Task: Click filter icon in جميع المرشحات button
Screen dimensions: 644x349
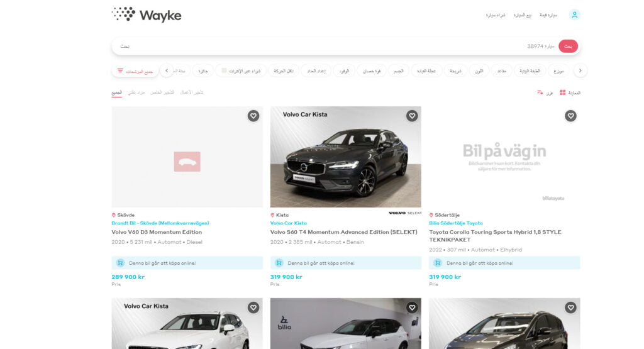Action: click(x=120, y=70)
